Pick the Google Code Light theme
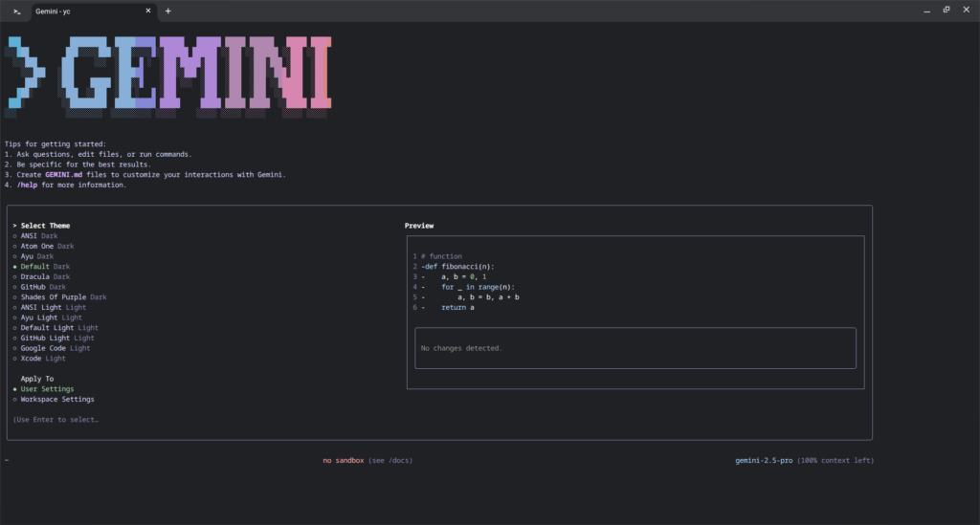 52,348
